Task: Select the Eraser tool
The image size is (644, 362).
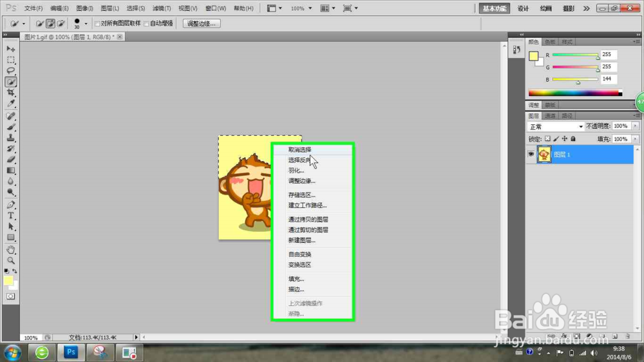Action: (x=11, y=160)
